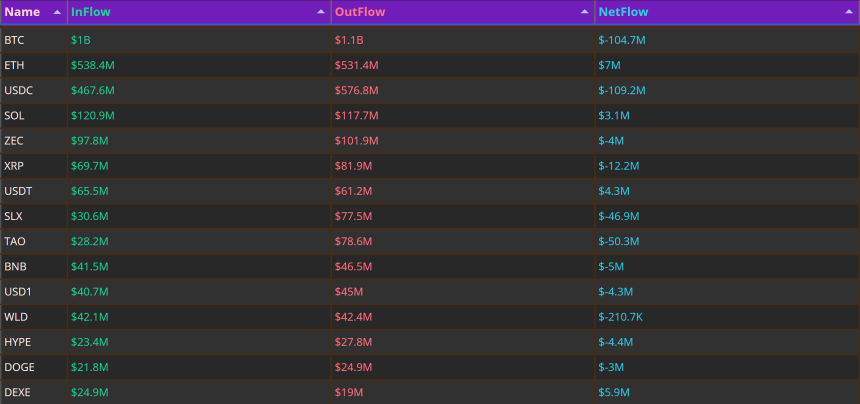Image resolution: width=860 pixels, height=404 pixels.
Task: Click HYPE outflow value $27.8M
Action: click(x=354, y=342)
